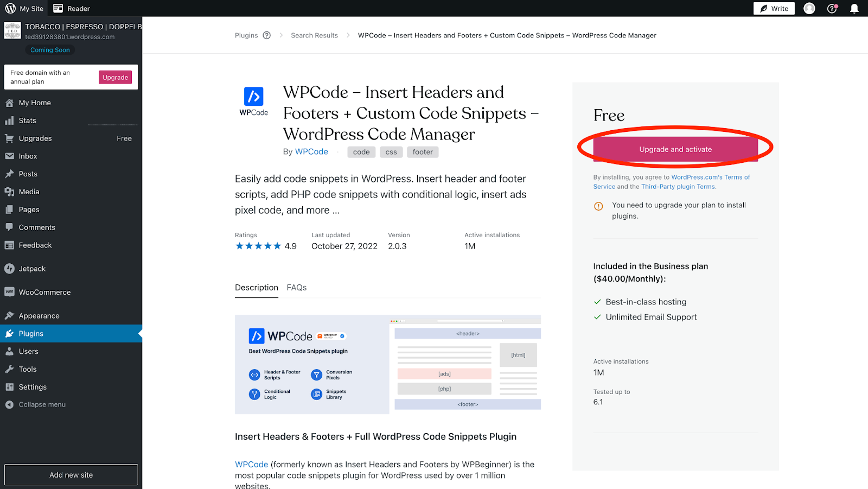
Task: Click version number 2.0.3
Action: click(x=397, y=246)
